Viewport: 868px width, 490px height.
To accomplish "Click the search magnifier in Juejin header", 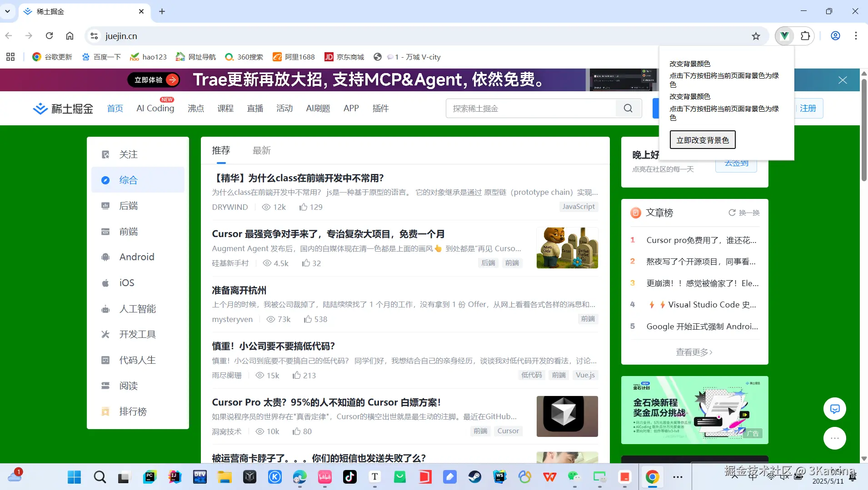I will pos(628,109).
